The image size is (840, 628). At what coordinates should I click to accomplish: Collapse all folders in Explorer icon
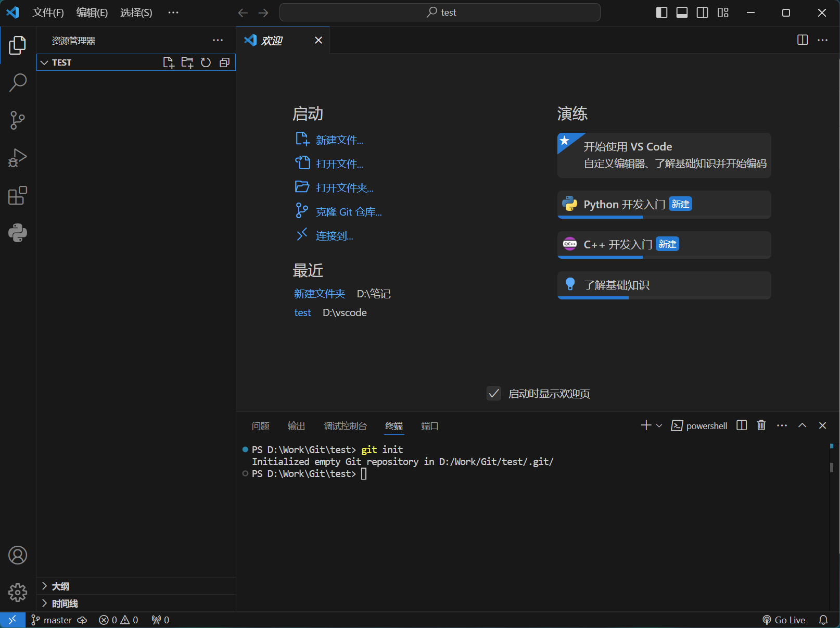tap(224, 62)
